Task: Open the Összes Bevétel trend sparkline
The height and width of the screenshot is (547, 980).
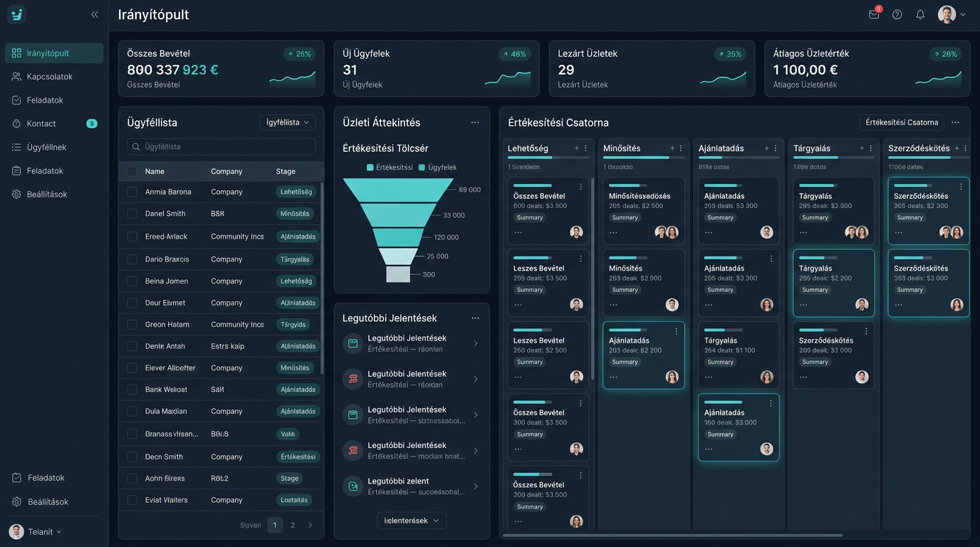Action: click(x=292, y=77)
